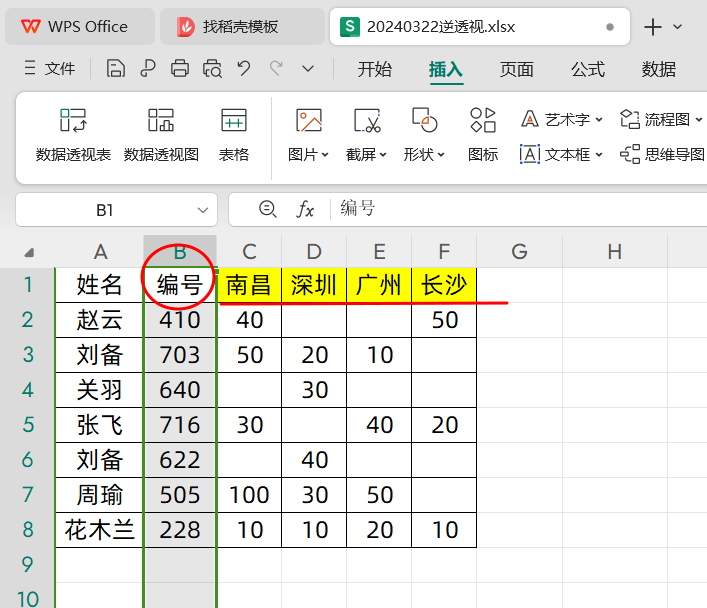The height and width of the screenshot is (608, 707).
Task: Click cell containing 张飞
Action: [100, 425]
